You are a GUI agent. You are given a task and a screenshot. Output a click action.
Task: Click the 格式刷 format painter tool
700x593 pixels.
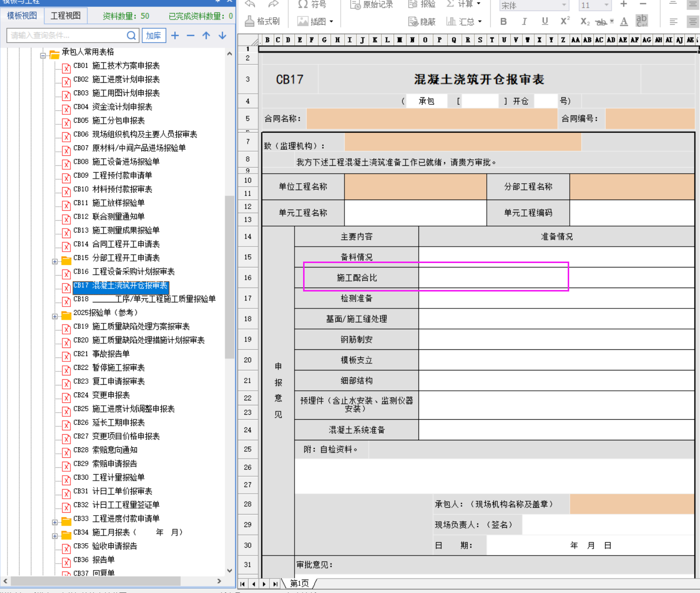click(x=263, y=21)
